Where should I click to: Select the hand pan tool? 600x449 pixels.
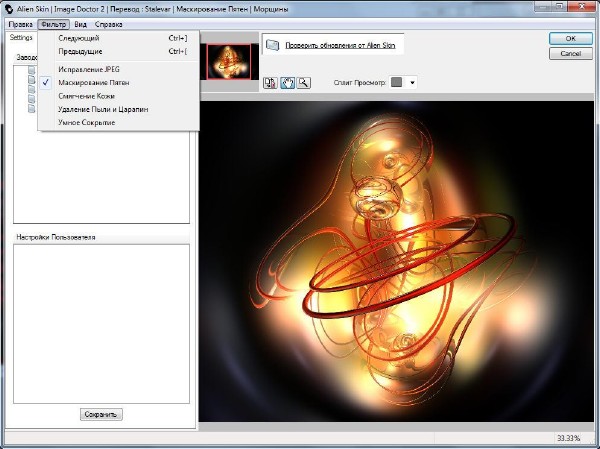(x=287, y=83)
